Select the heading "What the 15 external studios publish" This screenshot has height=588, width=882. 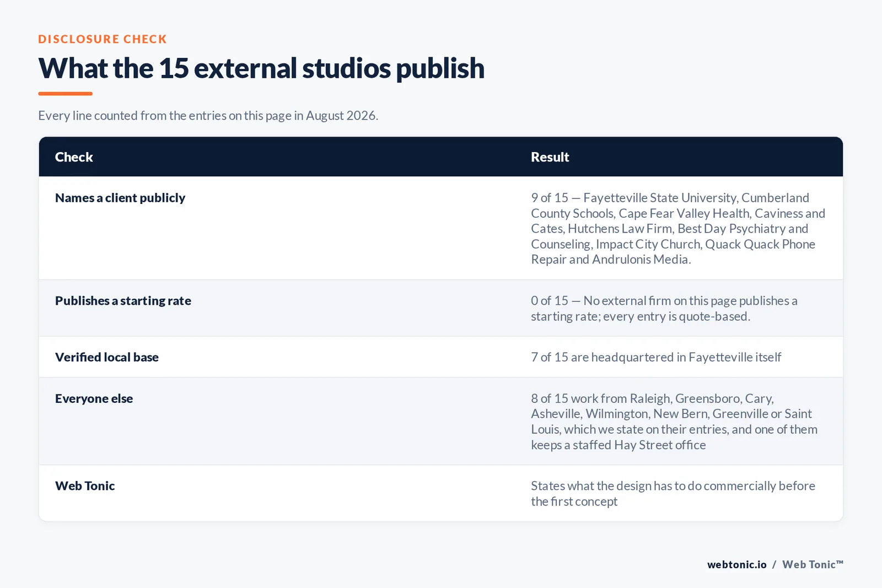click(261, 68)
